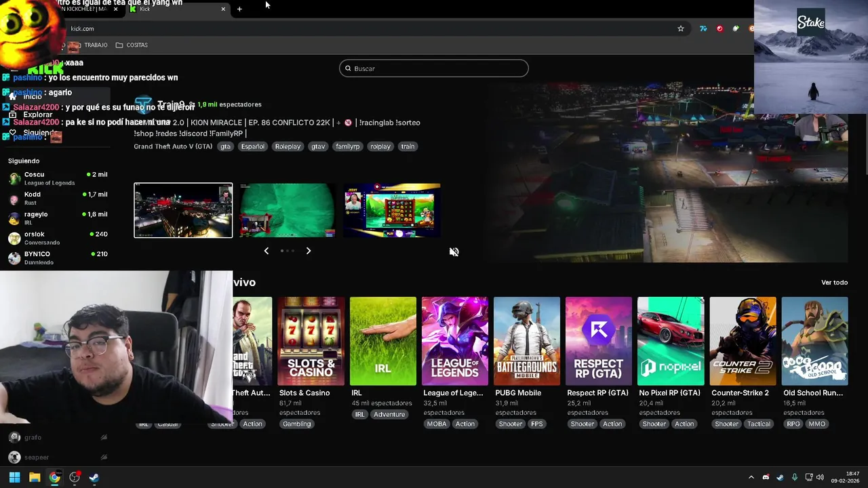Open Coscu's followed channel
Image resolution: width=868 pixels, height=488 pixels.
pos(58,178)
